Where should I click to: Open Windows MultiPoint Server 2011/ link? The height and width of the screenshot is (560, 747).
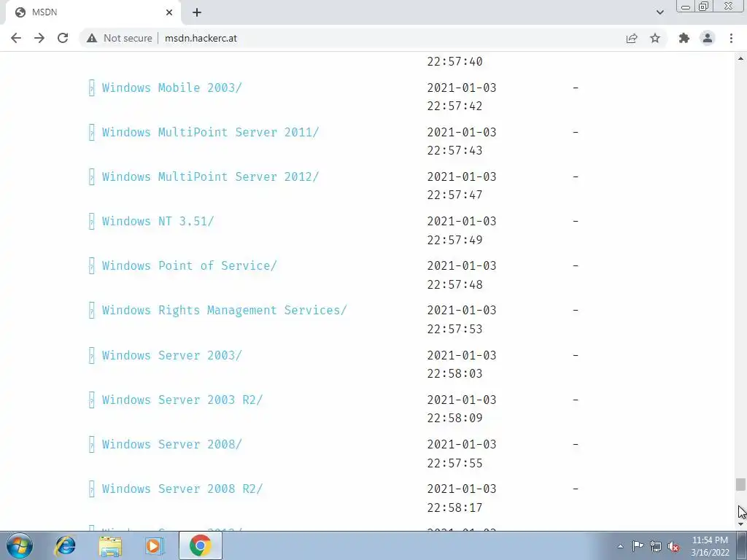210,132
